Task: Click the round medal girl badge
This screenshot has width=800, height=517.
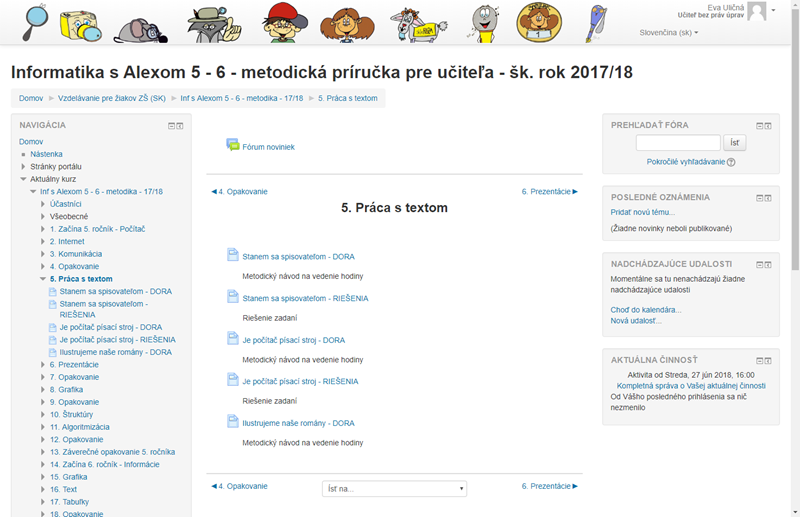Action: click(539, 22)
